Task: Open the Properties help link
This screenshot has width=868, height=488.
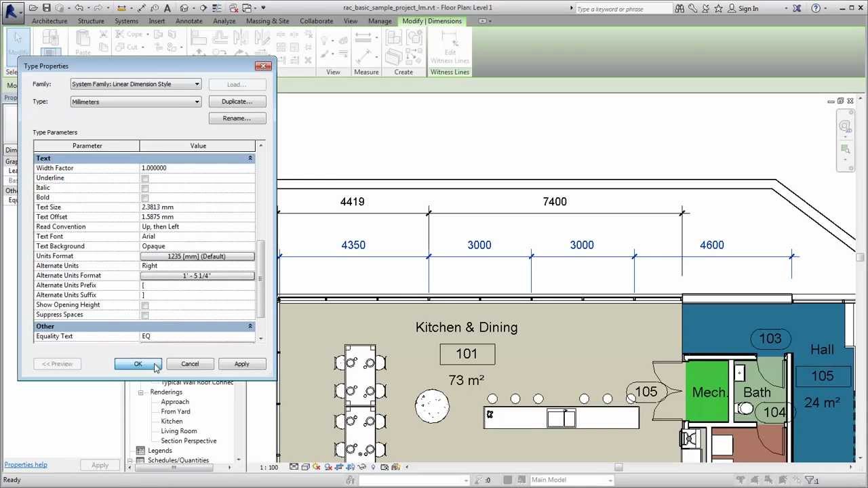Action: 26,465
